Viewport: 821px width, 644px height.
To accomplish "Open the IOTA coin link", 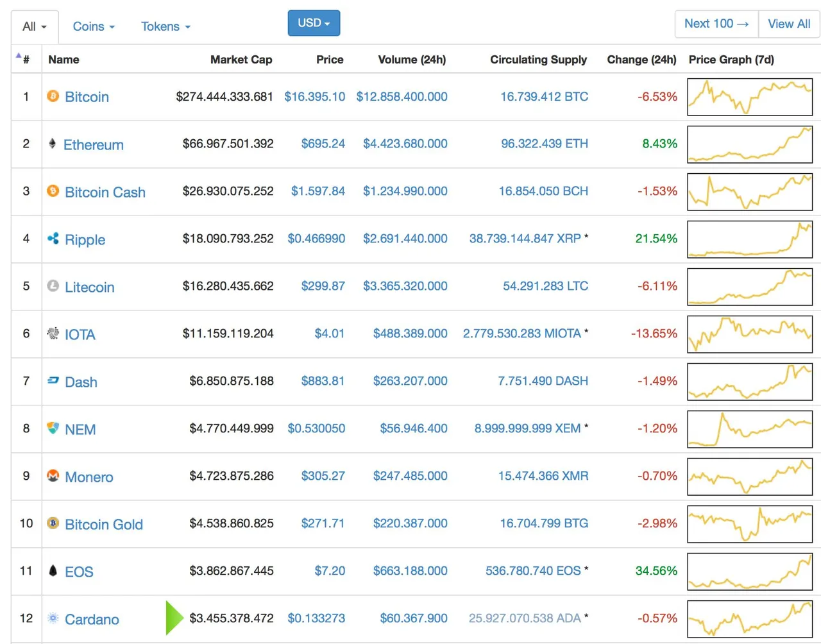I will pyautogui.click(x=80, y=335).
